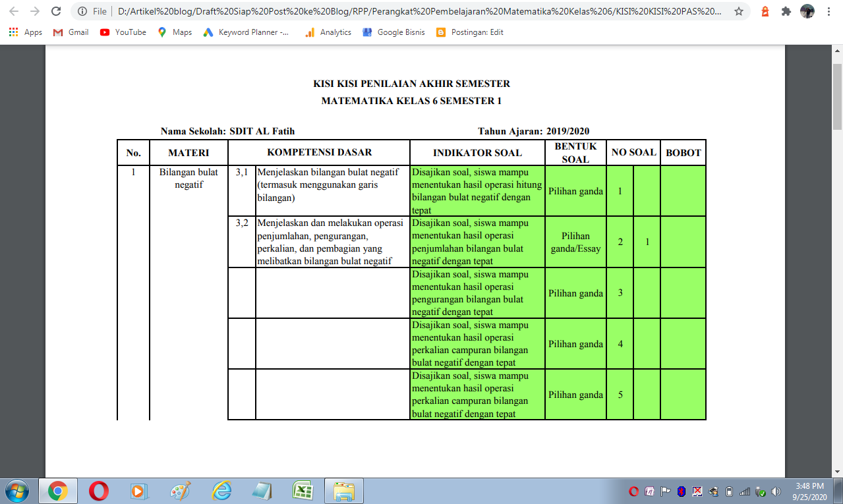
Task: Toggle Bluetooth via its system tray icon
Action: (x=680, y=491)
